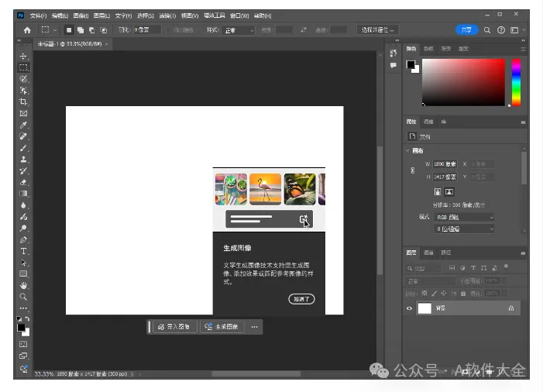This screenshot has width=543, height=392.
Task: Click the 知道了 button in tooltip
Action: (301, 299)
